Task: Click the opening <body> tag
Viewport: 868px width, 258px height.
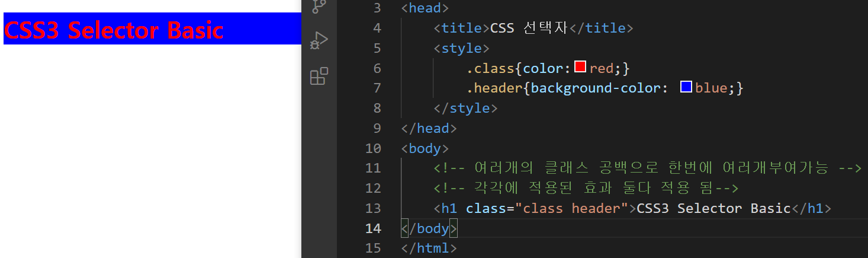Action: click(425, 148)
